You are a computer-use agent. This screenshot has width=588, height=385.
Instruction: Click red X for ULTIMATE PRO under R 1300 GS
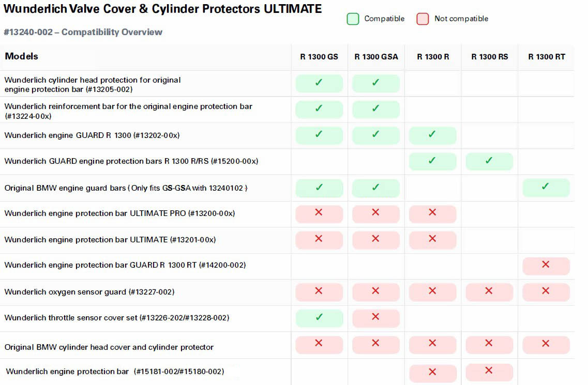319,213
